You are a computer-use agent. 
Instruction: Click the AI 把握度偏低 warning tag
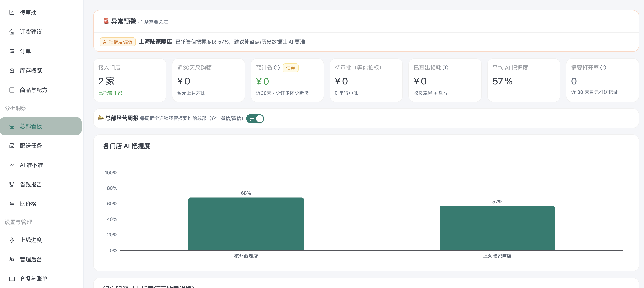(118, 42)
